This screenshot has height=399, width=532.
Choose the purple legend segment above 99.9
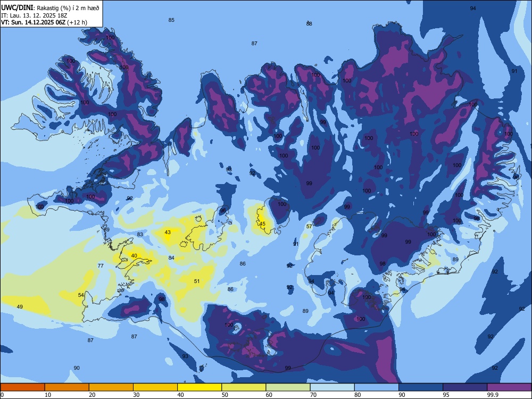click(509, 387)
